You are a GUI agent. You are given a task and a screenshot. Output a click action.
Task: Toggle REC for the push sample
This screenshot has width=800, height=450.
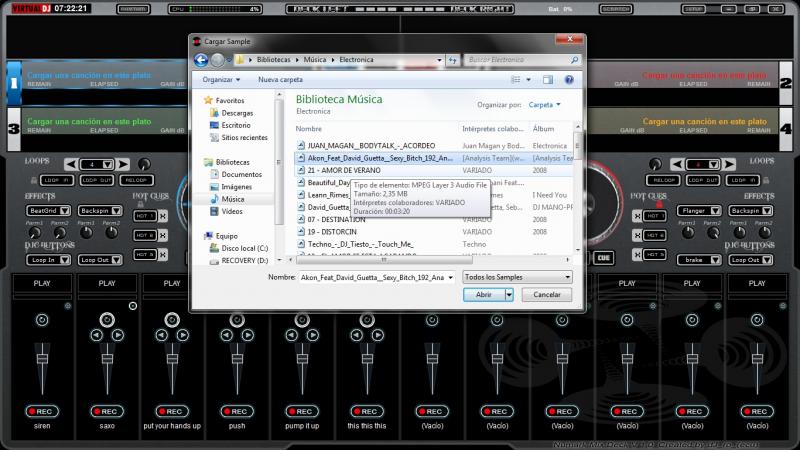(237, 411)
